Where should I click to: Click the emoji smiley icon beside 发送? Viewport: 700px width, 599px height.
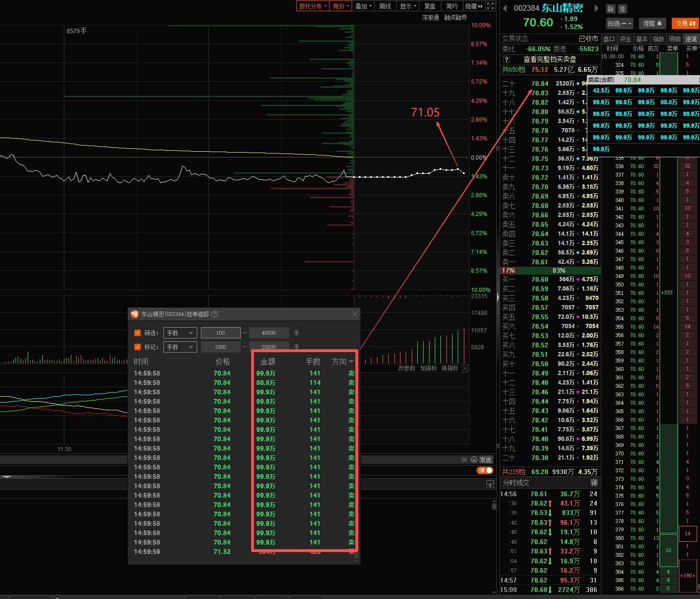474,460
